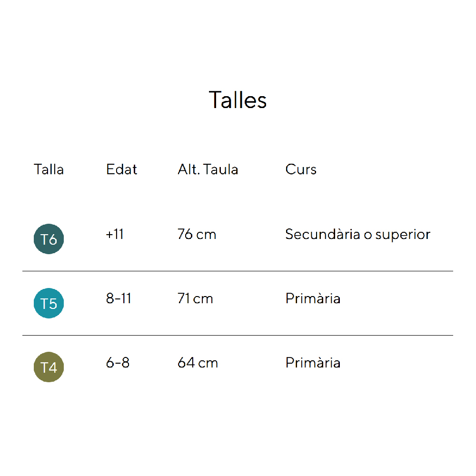Click the divider line below T6 row
Viewport: 476px width, 476px height.
pos(238,271)
